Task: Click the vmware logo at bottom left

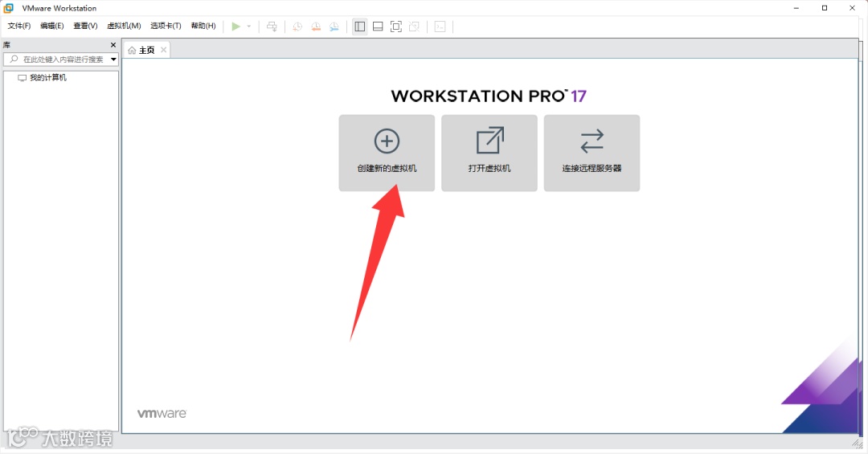Action: point(162,414)
